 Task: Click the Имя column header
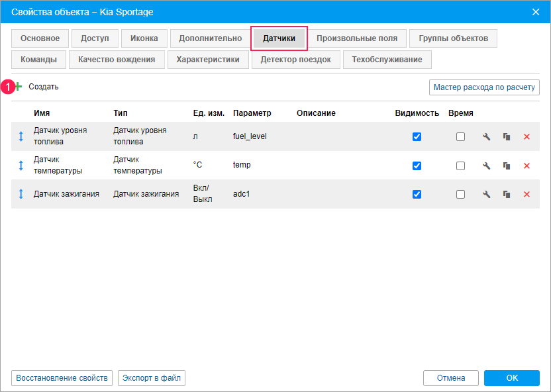(x=42, y=113)
